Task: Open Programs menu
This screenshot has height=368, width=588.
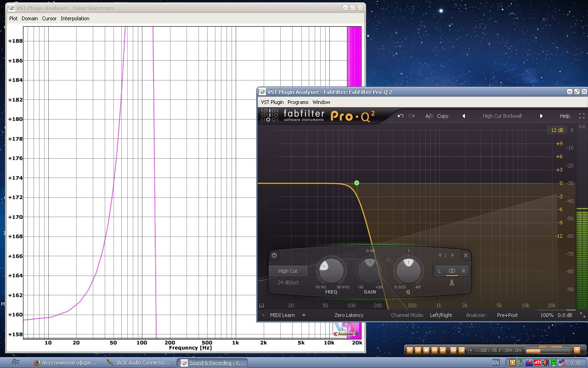Action: (298, 102)
